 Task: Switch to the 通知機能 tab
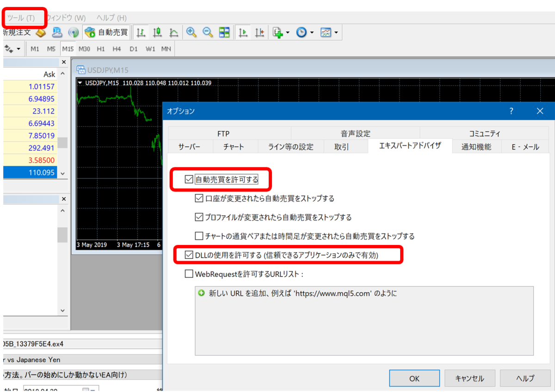pos(476,147)
